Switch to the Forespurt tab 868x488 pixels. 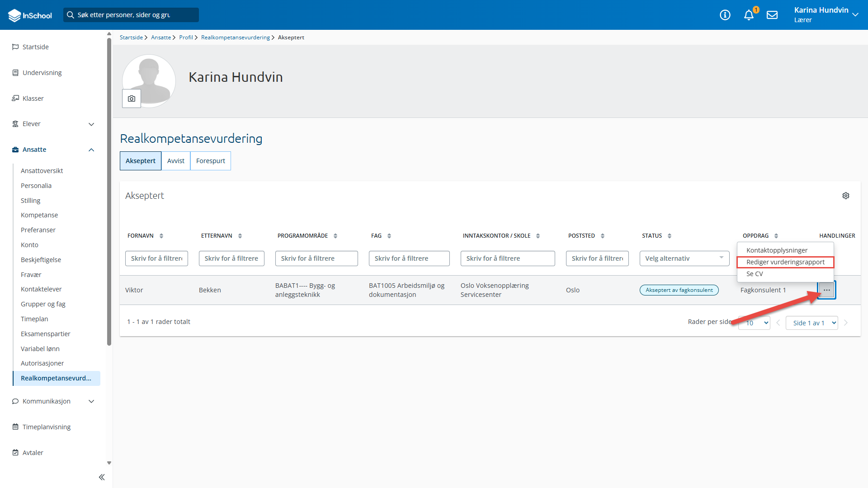pos(211,161)
